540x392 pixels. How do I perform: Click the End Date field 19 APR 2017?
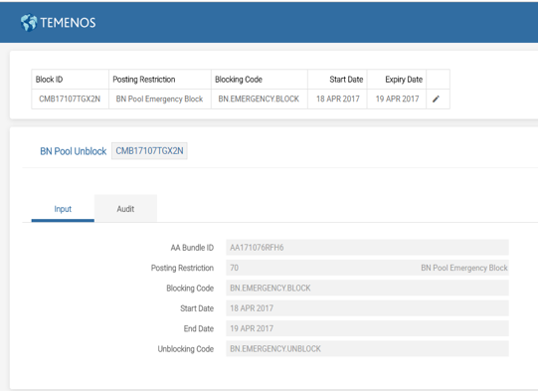(x=367, y=328)
